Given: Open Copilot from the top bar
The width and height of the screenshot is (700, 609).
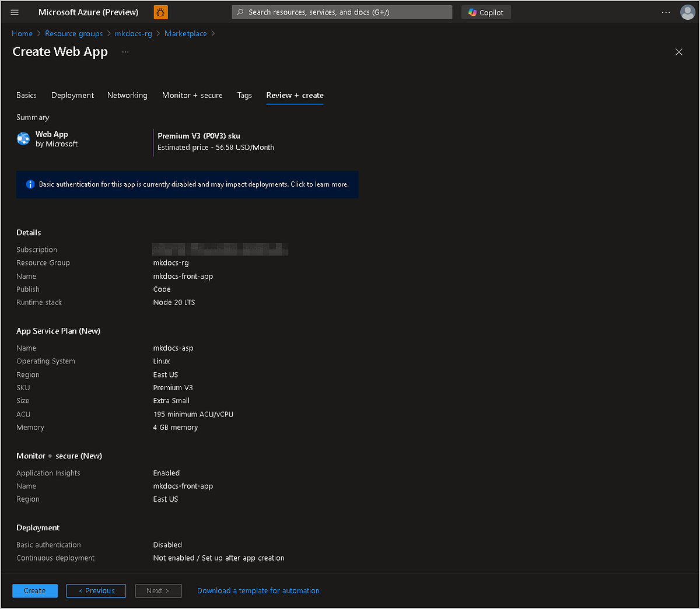Looking at the screenshot, I should (x=486, y=12).
